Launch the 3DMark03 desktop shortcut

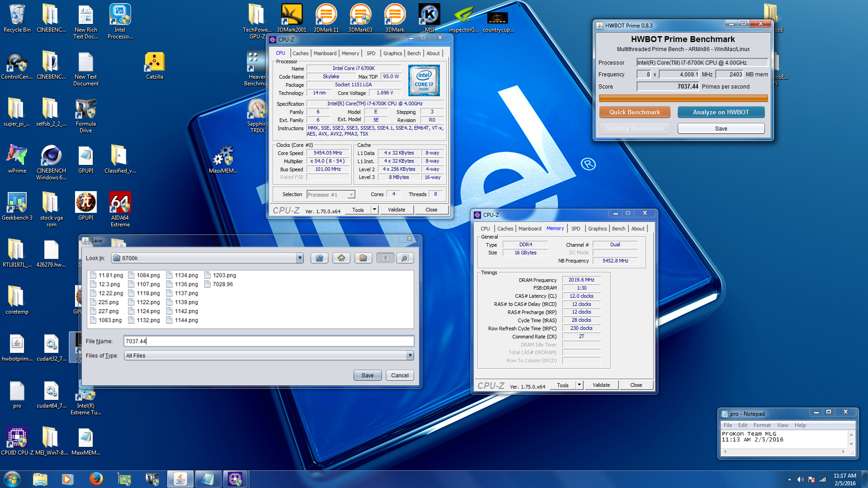point(360,18)
